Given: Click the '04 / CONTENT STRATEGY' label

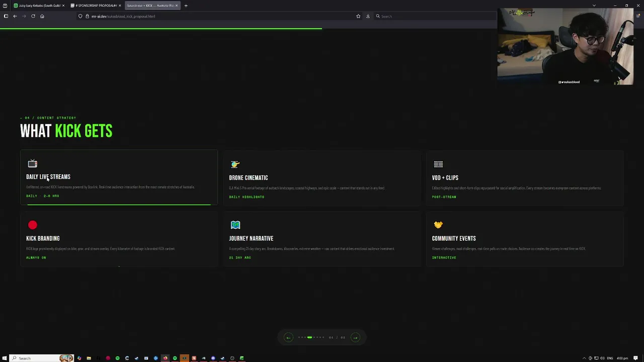Looking at the screenshot, I should (x=48, y=118).
